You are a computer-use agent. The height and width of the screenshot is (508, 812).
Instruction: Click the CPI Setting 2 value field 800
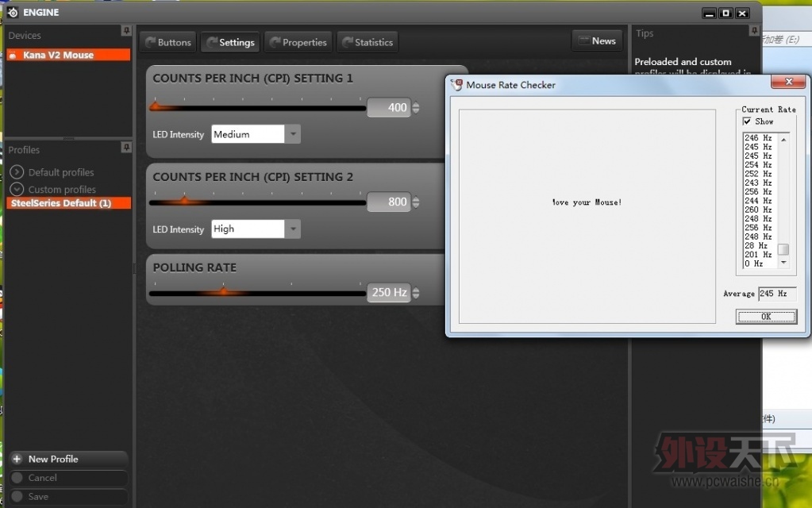(389, 202)
